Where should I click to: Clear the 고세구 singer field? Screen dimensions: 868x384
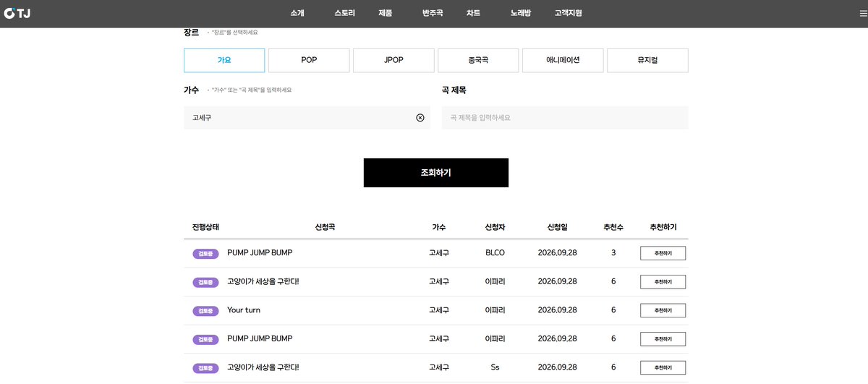[x=420, y=118]
